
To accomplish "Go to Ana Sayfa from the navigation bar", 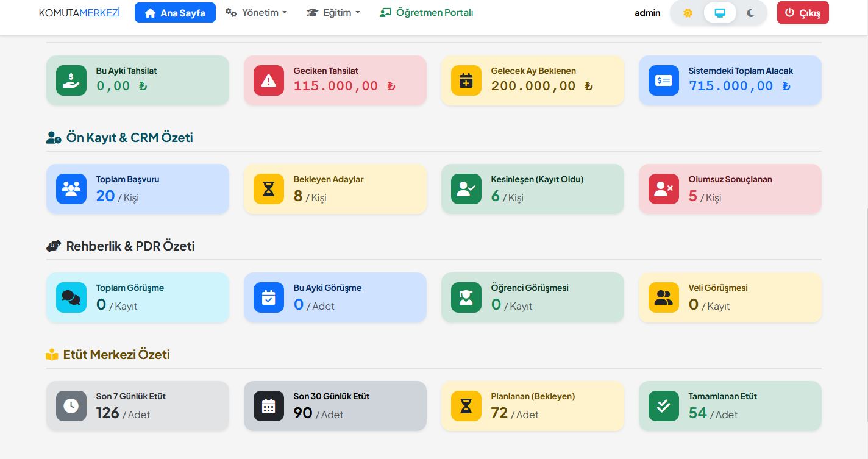I will tap(175, 12).
